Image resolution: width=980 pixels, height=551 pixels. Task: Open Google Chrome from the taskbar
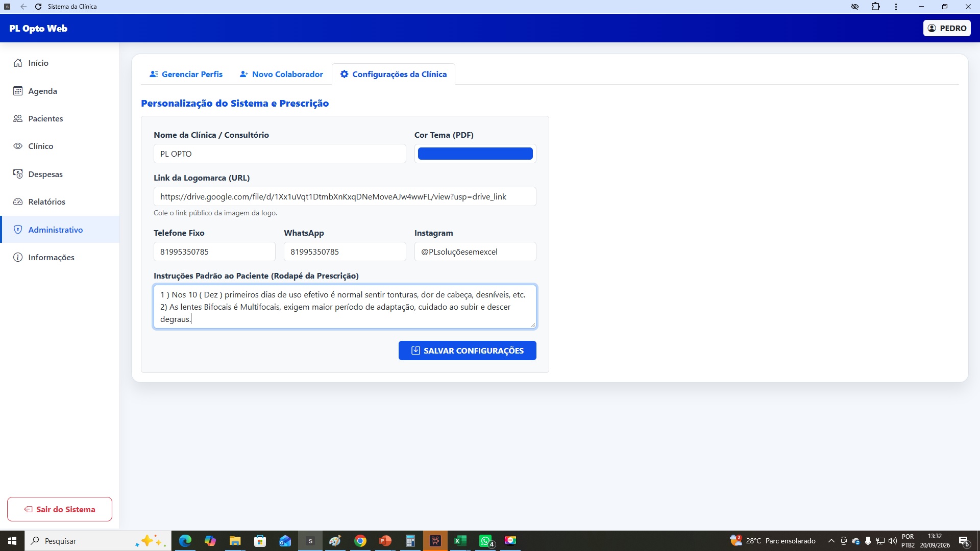pos(360,541)
